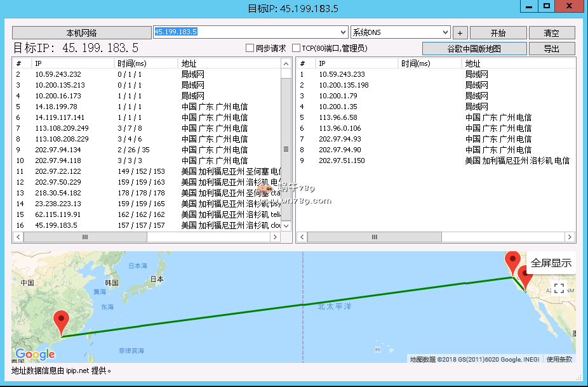The image size is (588, 387).
Task: Click down arrow of left table scrollbar
Action: (x=286, y=226)
